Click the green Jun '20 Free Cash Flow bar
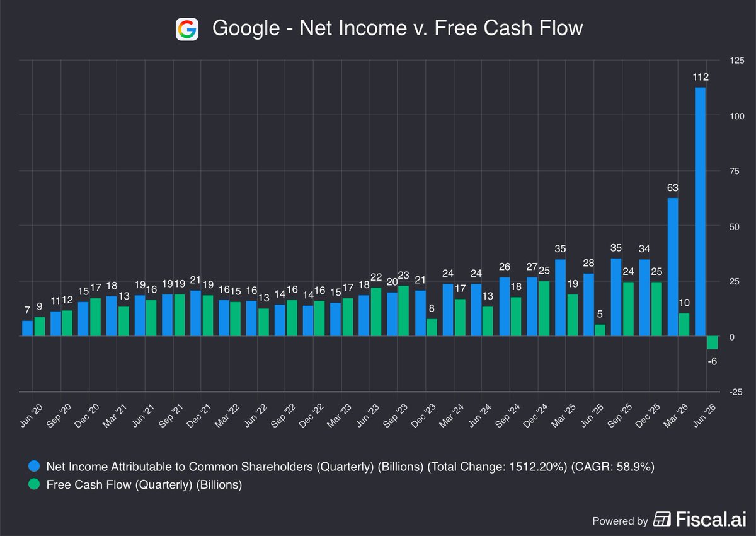 click(39, 327)
